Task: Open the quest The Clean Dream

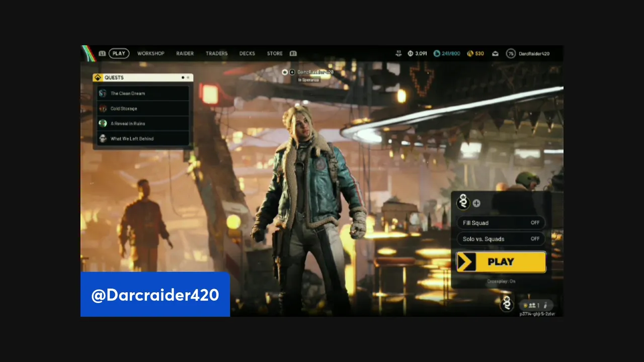Action: click(x=143, y=93)
